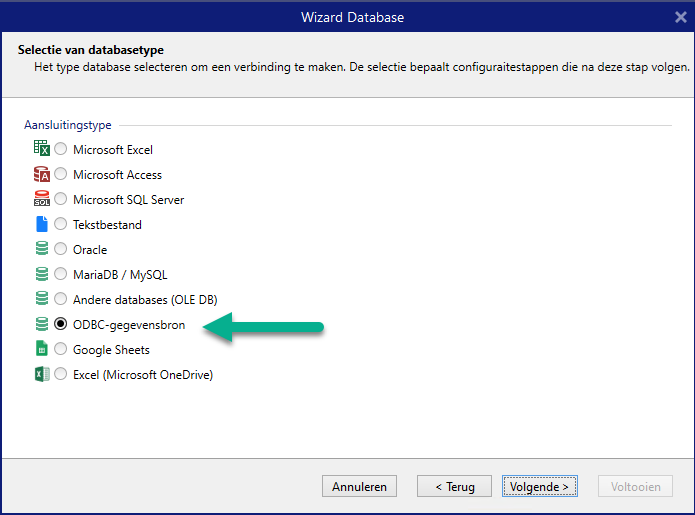Viewport: 695px width, 515px height.
Task: Click the ODBC-gegevensbron label text
Action: [x=129, y=325]
